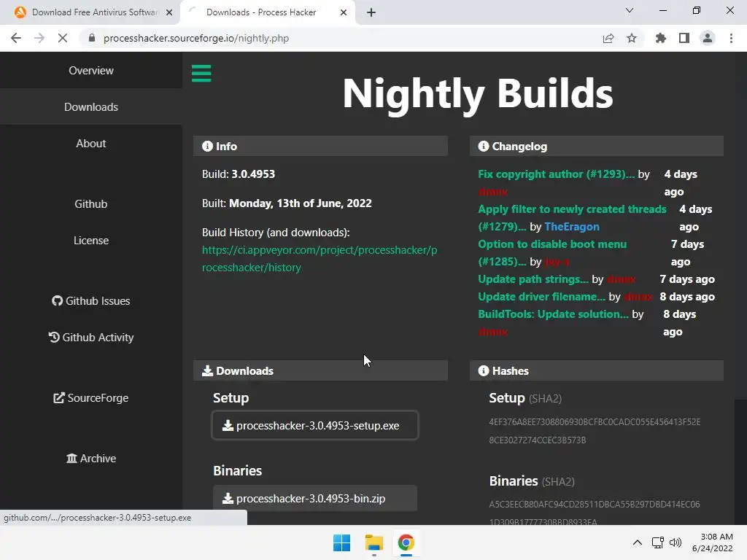Click the Setup SHA2 hash text
Viewport: 747px width, 560px height.
point(595,431)
